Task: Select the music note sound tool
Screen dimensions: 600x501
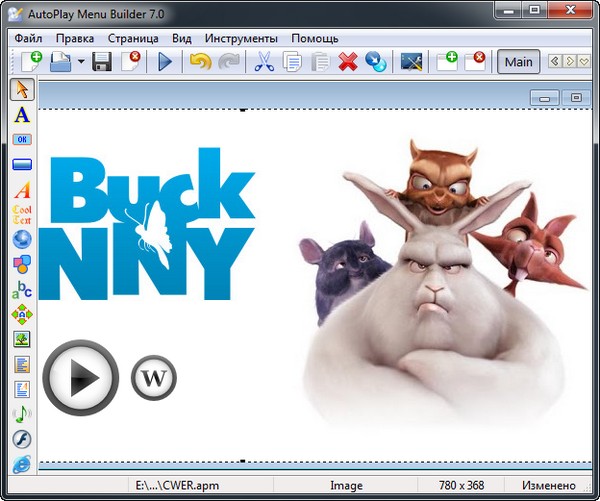Action: click(22, 413)
